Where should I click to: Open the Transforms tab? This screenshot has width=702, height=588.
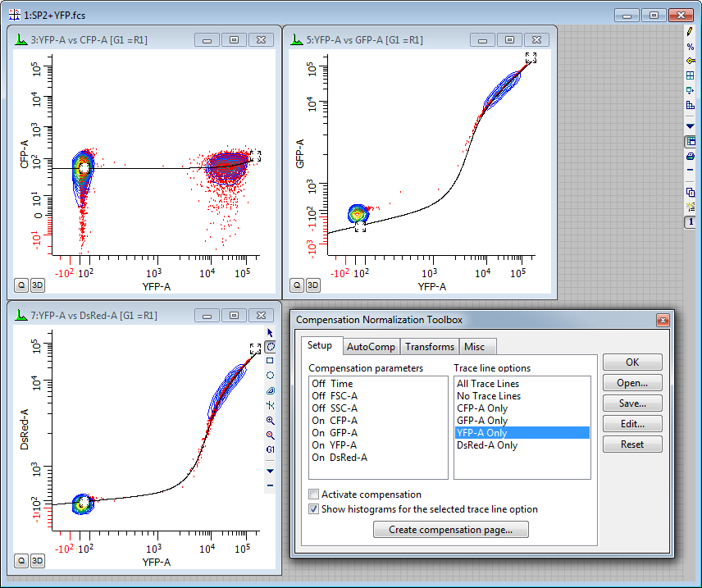click(429, 347)
